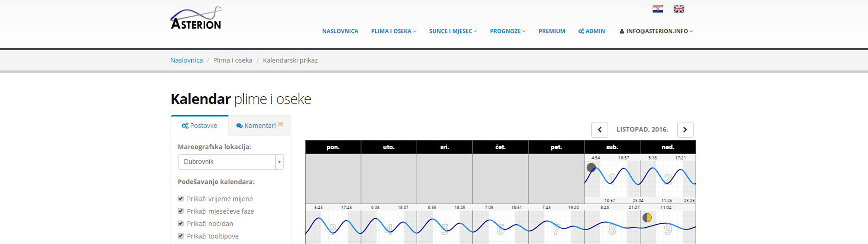Click the 23:04 tide time
Image resolution: width=868 pixels, height=244 pixels.
638,200
